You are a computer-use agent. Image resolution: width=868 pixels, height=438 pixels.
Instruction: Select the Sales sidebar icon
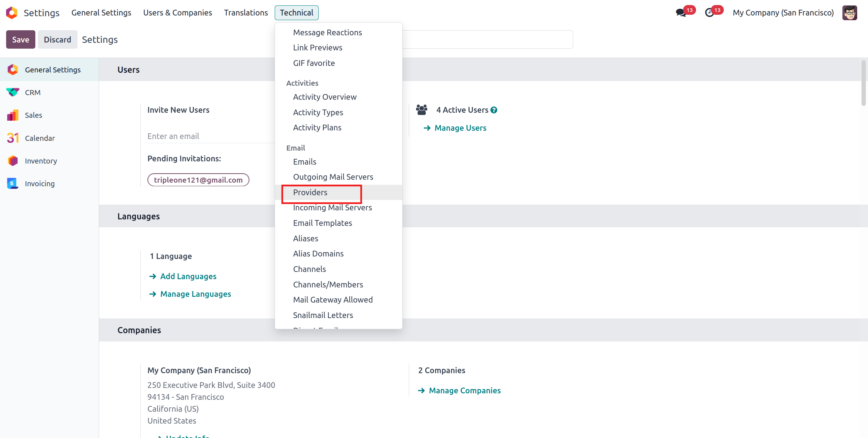pyautogui.click(x=13, y=115)
